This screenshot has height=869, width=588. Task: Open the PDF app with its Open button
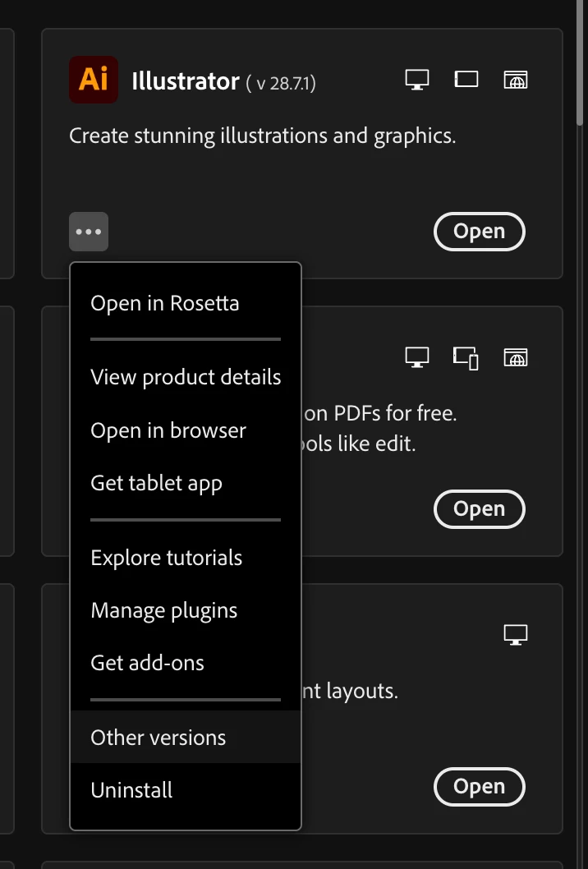click(480, 509)
